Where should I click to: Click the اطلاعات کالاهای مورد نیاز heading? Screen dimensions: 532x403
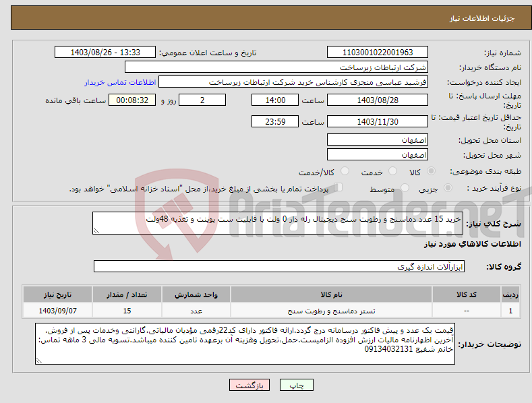click(x=472, y=244)
